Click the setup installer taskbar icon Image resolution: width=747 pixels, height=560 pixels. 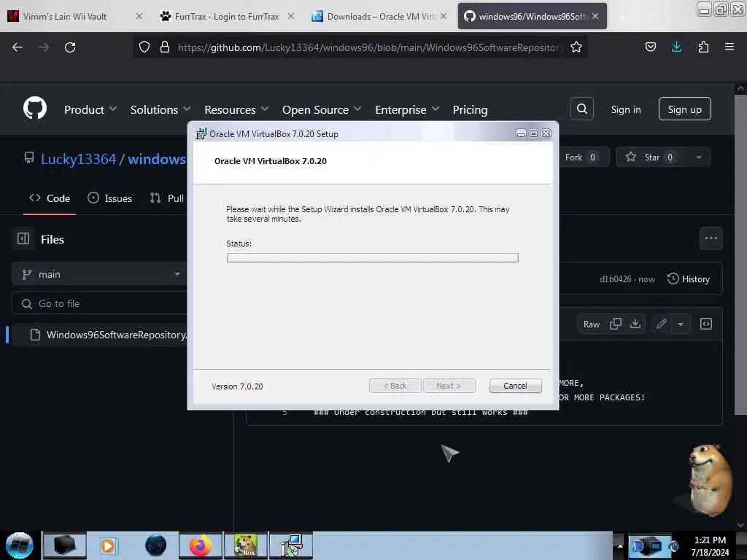point(292,545)
